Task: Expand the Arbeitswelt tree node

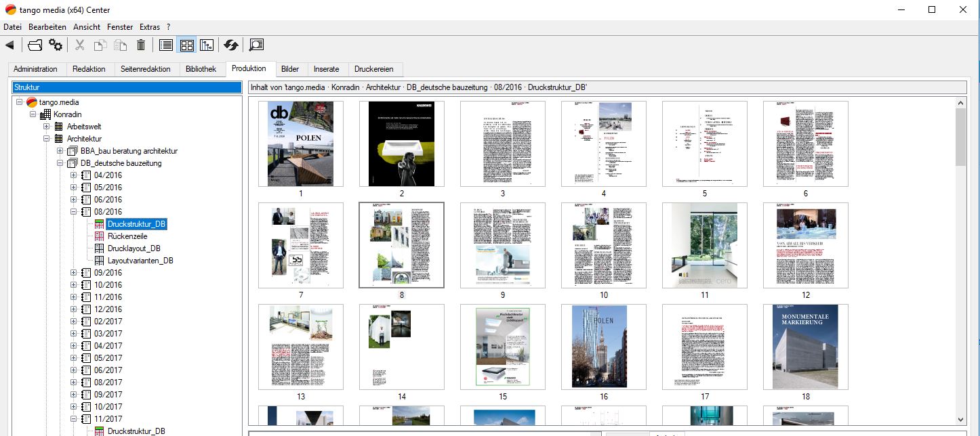Action: (x=47, y=127)
